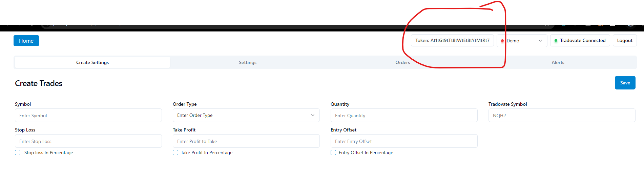Image resolution: width=644 pixels, height=183 pixels.
Task: Click the Order Type label
Action: 185,104
